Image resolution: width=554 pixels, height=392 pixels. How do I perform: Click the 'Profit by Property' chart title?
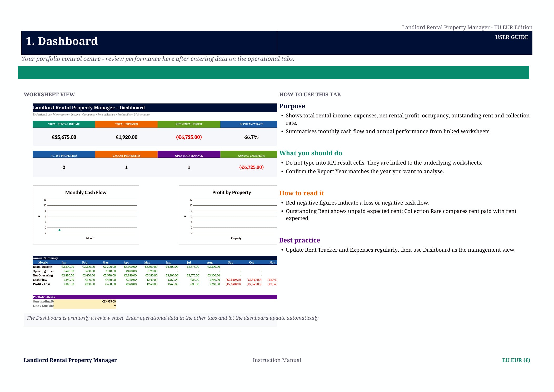[x=232, y=192]
